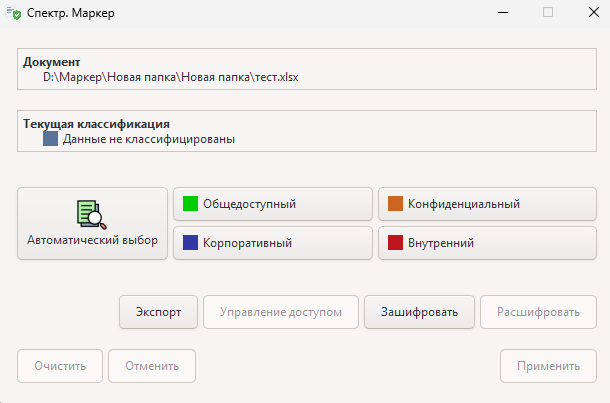This screenshot has width=610, height=403.
Task: Confirm with the Применить button
Action: pos(548,366)
